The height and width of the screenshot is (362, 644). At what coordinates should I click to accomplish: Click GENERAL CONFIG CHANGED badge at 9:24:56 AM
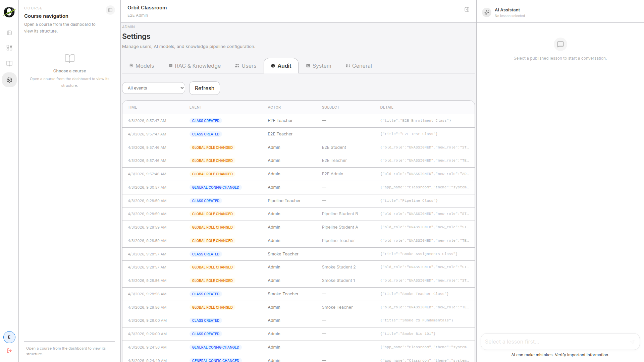(216, 347)
